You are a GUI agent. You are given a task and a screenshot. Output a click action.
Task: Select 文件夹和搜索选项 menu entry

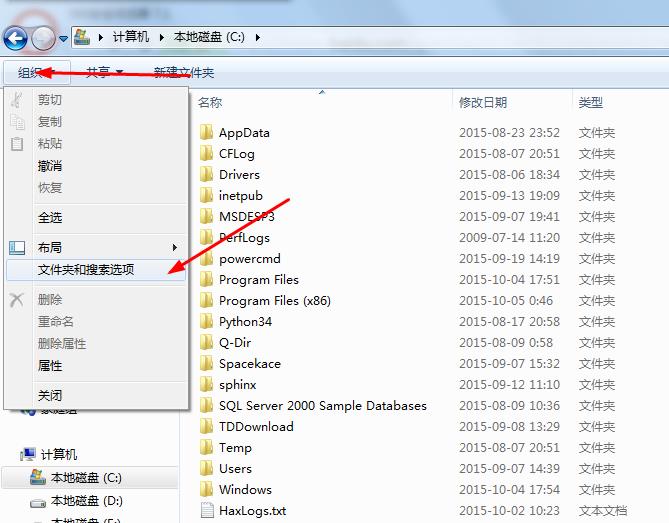(x=96, y=270)
